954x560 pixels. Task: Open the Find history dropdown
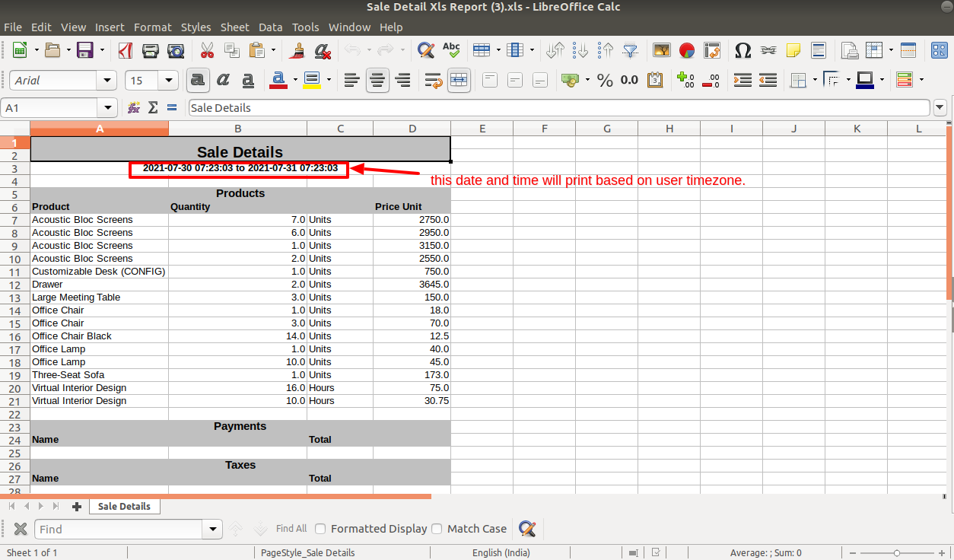point(212,530)
